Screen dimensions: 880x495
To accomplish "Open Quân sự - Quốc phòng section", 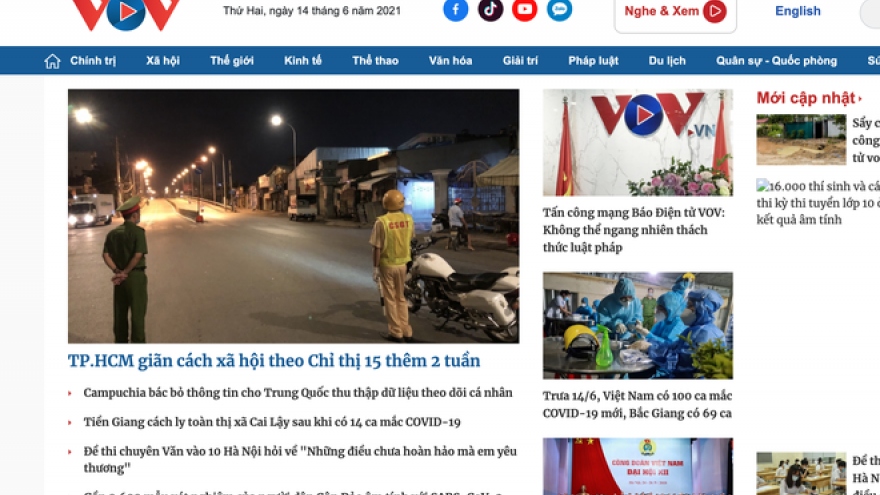I will [776, 61].
